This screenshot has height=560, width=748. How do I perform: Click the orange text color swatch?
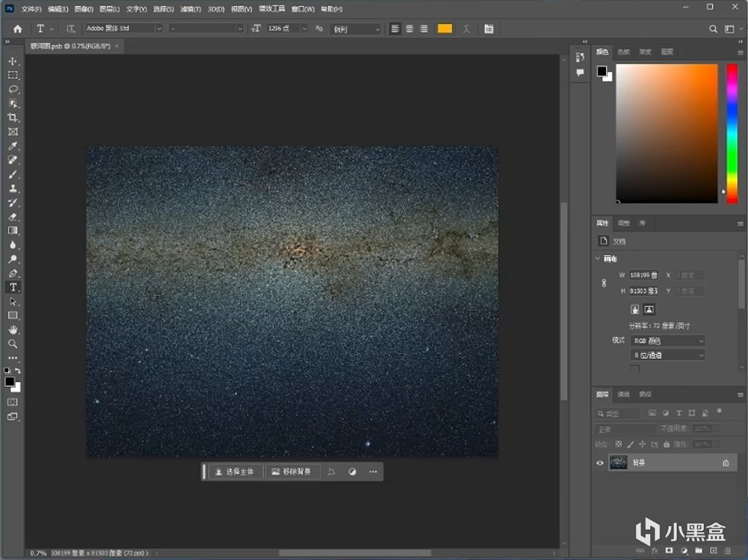click(x=445, y=29)
